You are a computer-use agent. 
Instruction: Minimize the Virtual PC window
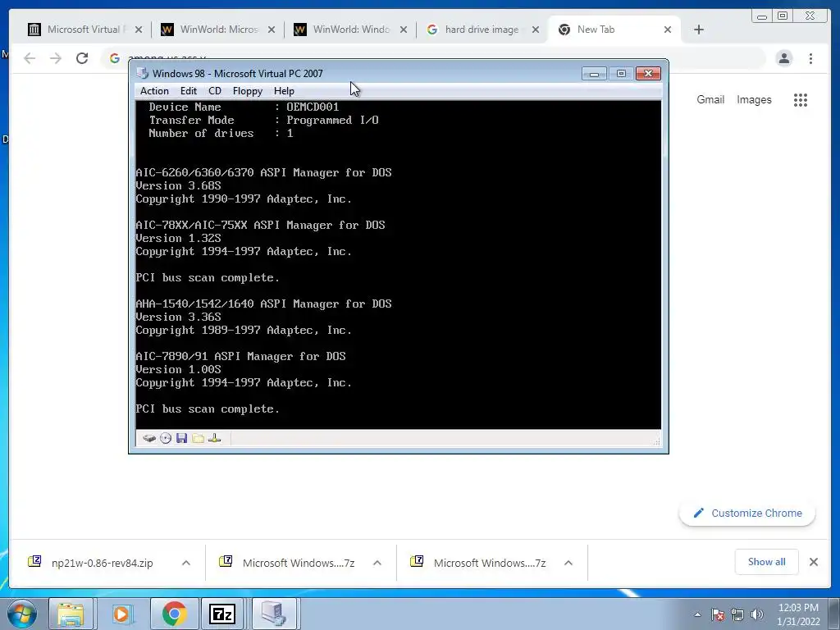click(x=594, y=73)
